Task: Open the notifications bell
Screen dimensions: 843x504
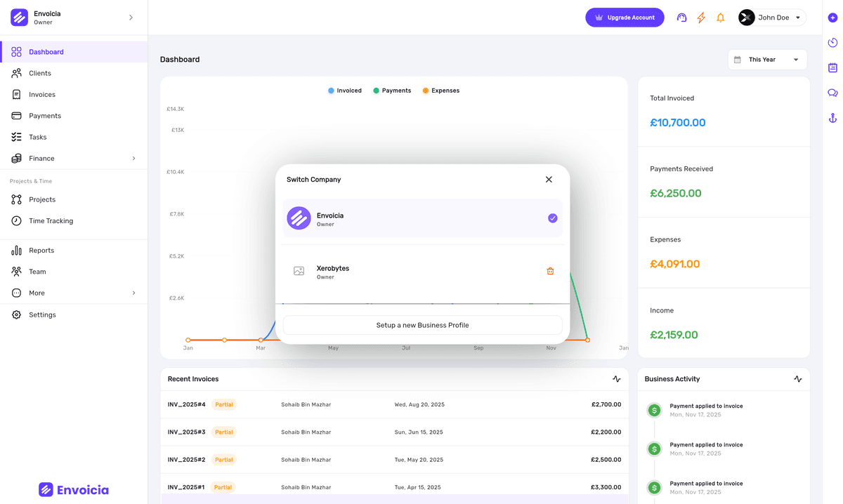Action: coord(721,18)
